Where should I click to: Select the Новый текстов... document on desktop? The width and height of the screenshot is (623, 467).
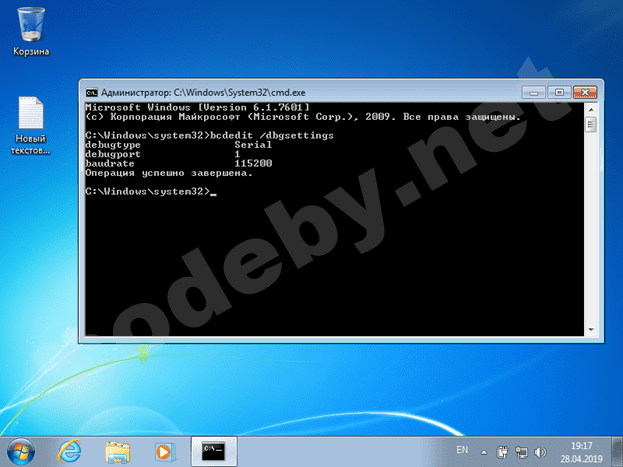pos(31,126)
